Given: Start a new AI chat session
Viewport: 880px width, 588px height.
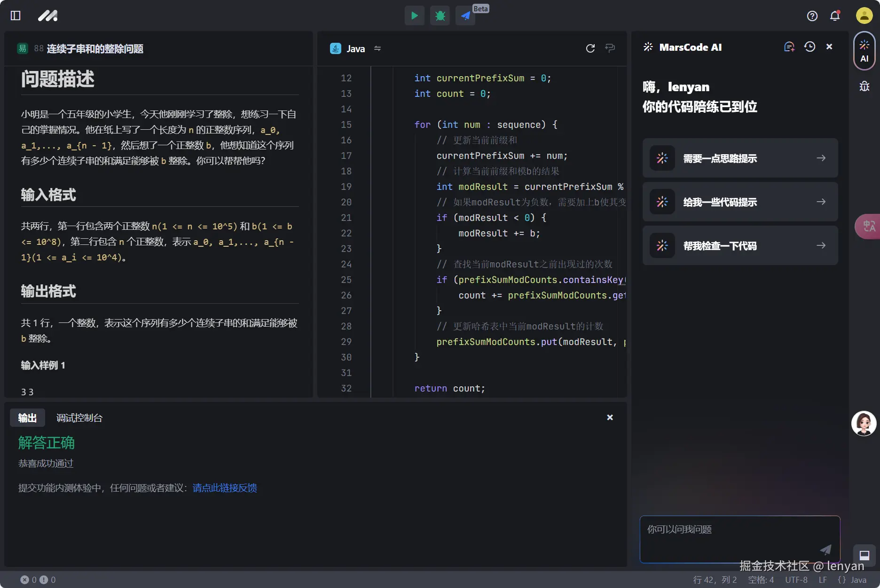Looking at the screenshot, I should (x=789, y=47).
